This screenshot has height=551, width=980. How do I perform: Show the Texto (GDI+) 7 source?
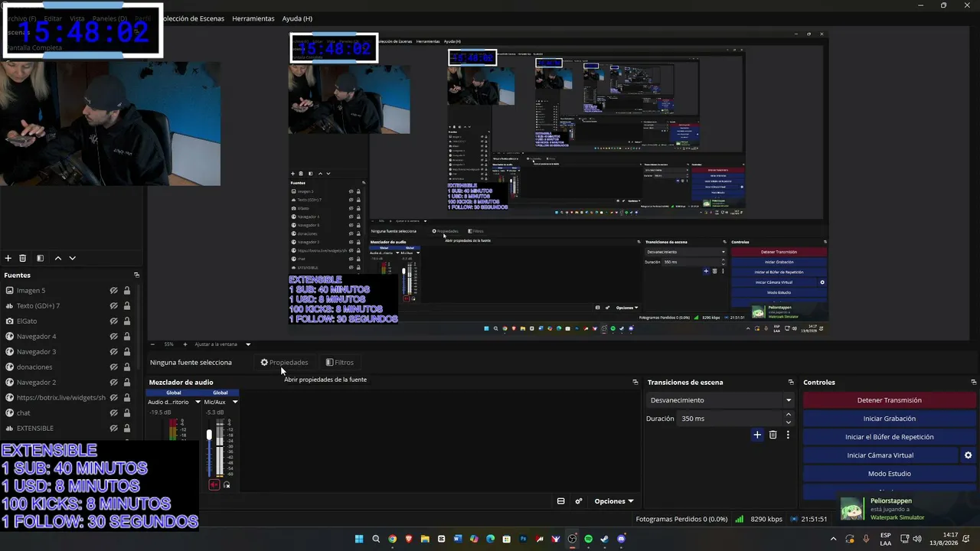113,306
